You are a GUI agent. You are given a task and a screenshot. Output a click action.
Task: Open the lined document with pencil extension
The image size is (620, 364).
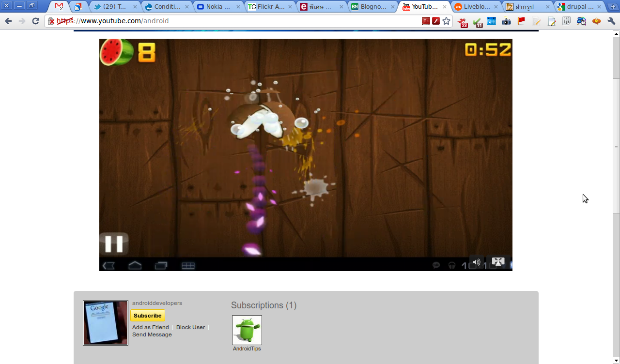[552, 21]
